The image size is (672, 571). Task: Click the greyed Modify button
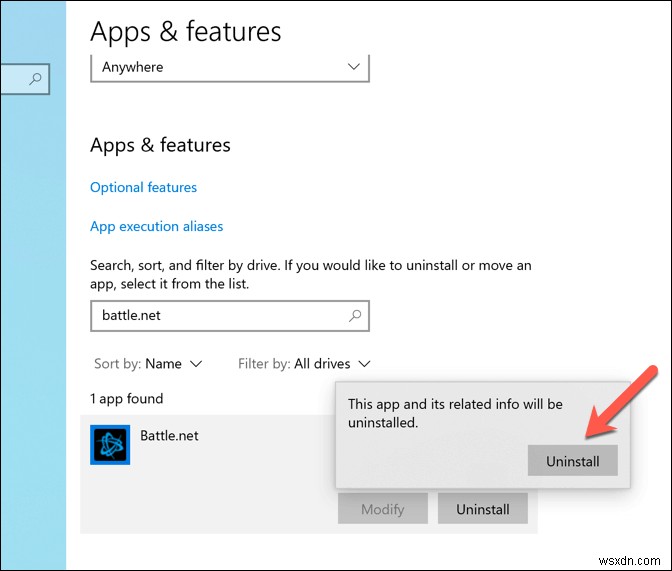[x=383, y=508]
